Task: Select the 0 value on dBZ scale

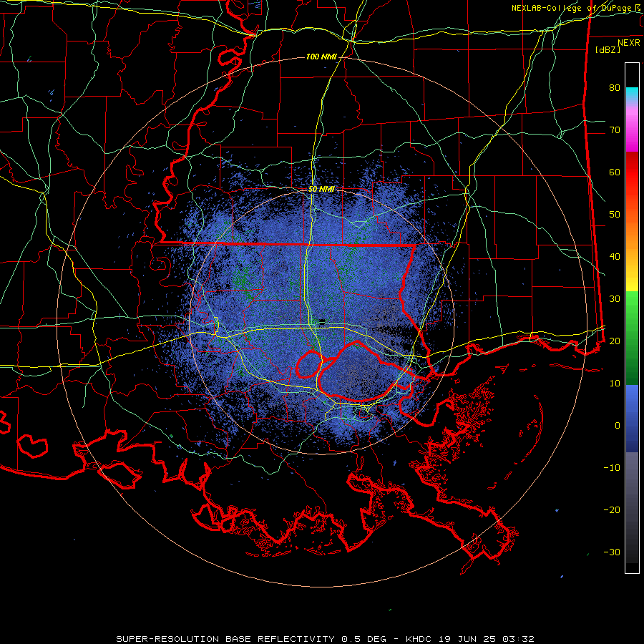Action: coord(618,426)
